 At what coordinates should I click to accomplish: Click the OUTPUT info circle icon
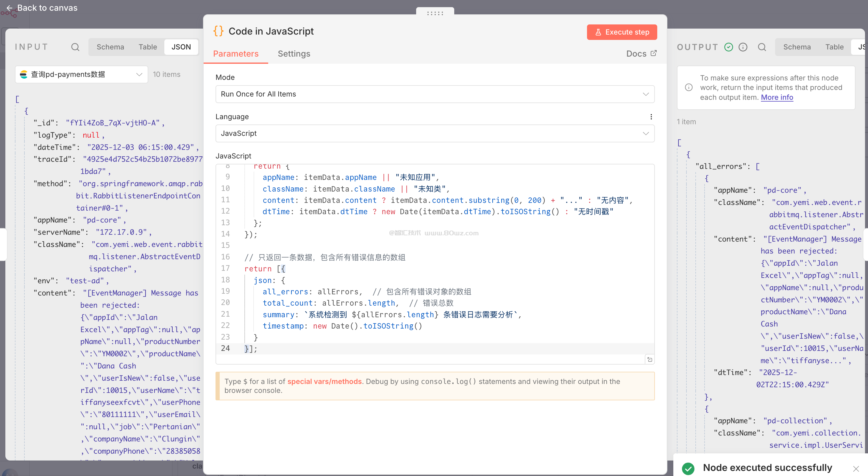[743, 47]
